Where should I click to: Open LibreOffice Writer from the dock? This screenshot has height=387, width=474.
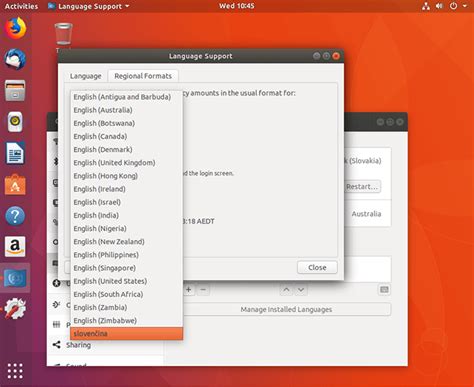pyautogui.click(x=15, y=153)
